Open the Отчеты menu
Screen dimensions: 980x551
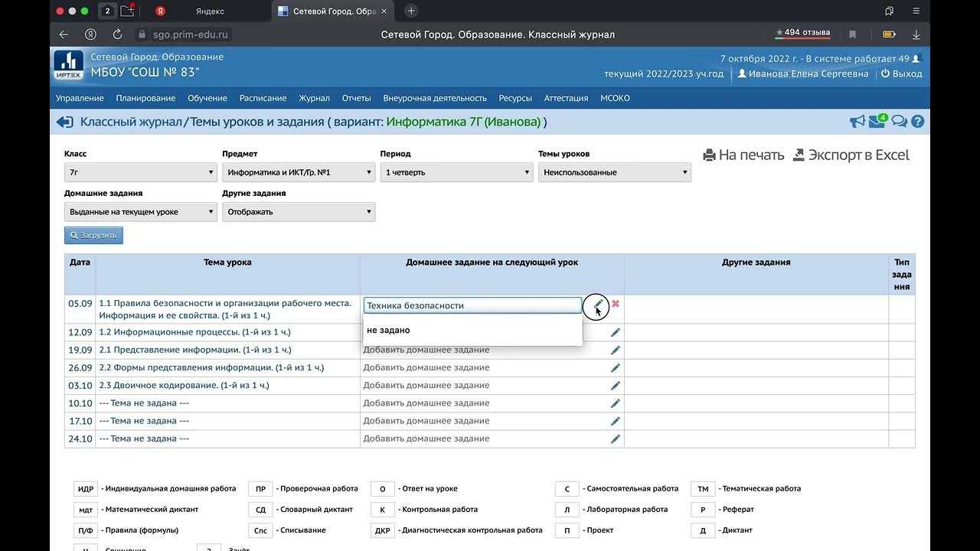(356, 98)
